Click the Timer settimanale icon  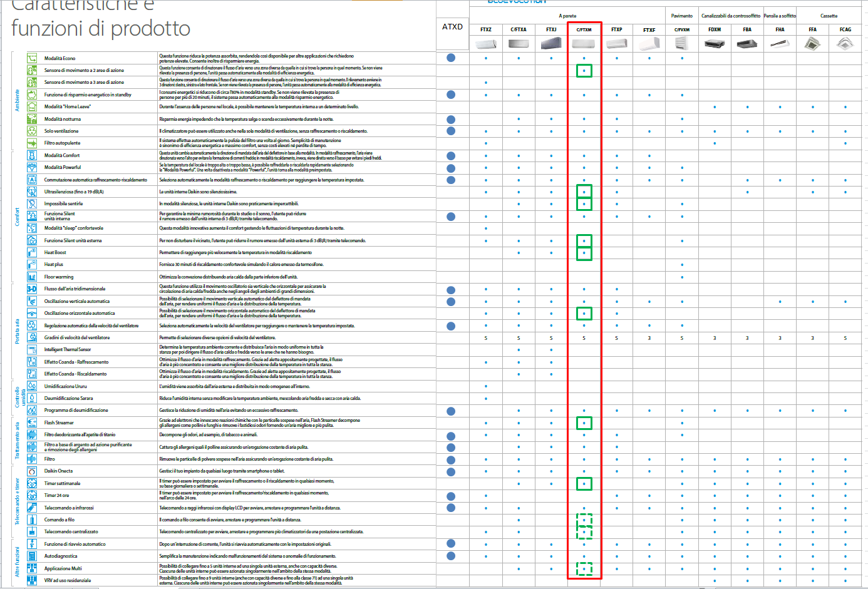(32, 483)
